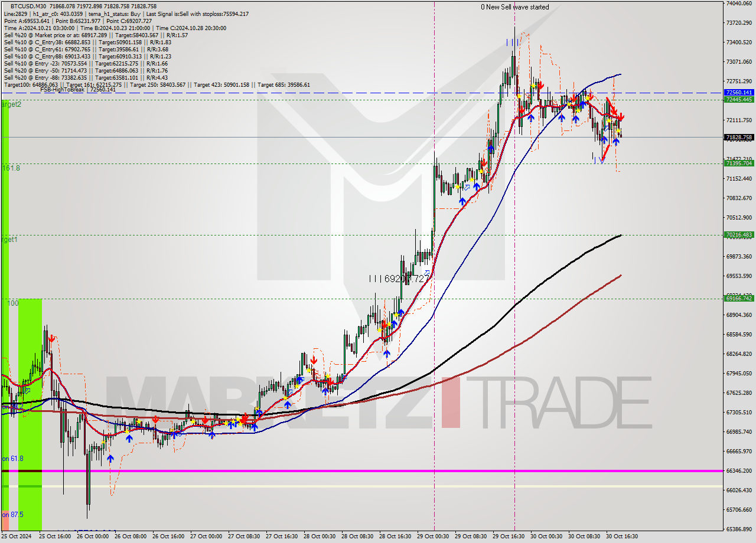This screenshot has width=756, height=543.
Task: Click the 68584.590 price axis label
Action: click(x=739, y=335)
